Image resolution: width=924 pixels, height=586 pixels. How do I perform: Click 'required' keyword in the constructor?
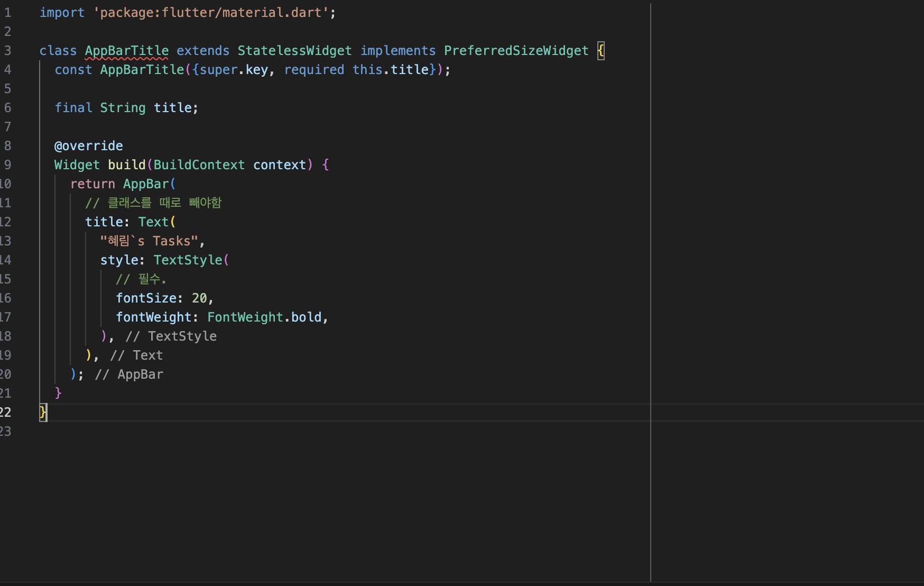(x=314, y=70)
